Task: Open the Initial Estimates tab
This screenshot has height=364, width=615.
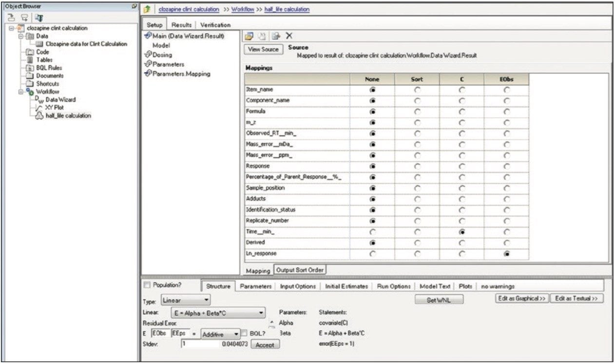Action: point(346,287)
